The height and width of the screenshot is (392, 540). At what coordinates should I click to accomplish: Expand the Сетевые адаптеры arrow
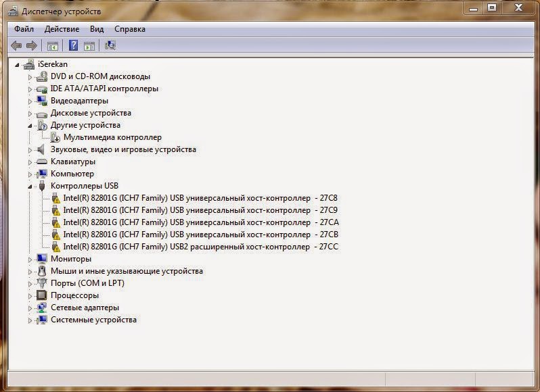click(x=30, y=308)
